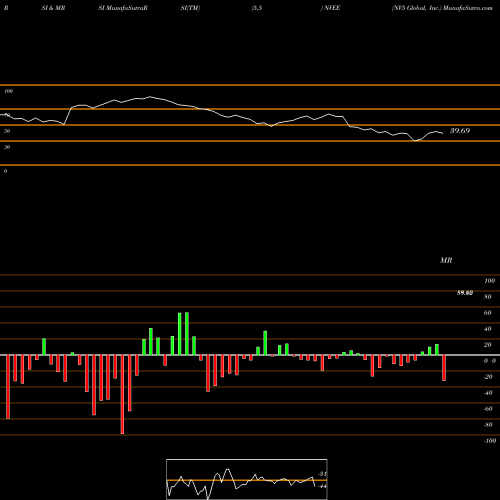Click the ') NVEE' ticker text

click(330, 8)
